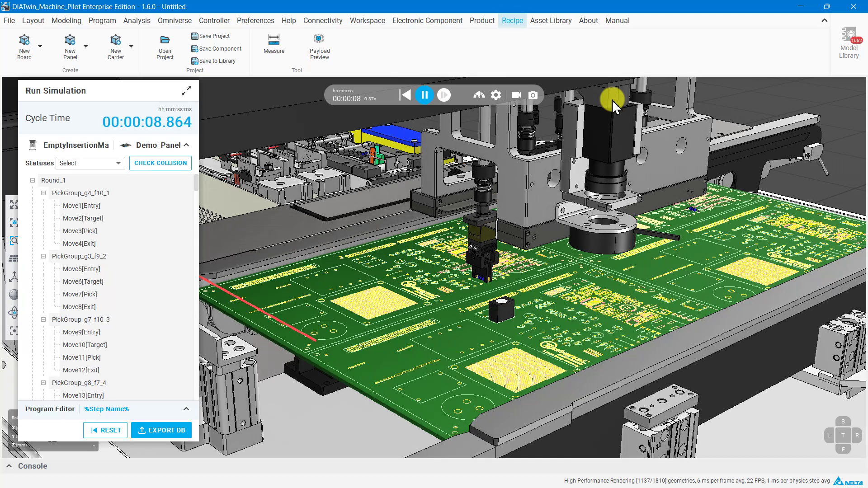This screenshot has width=868, height=488.
Task: Open the Modeling menu tab
Action: tap(66, 21)
